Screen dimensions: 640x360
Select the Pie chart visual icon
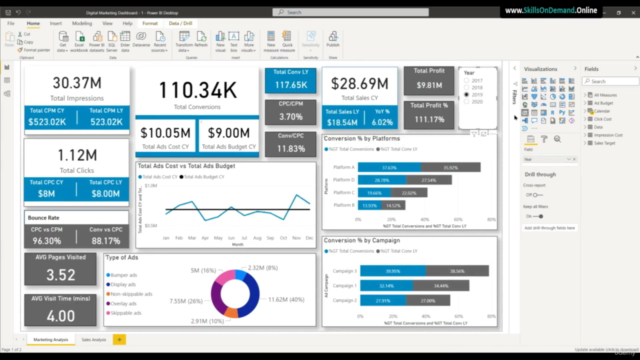tap(553, 97)
